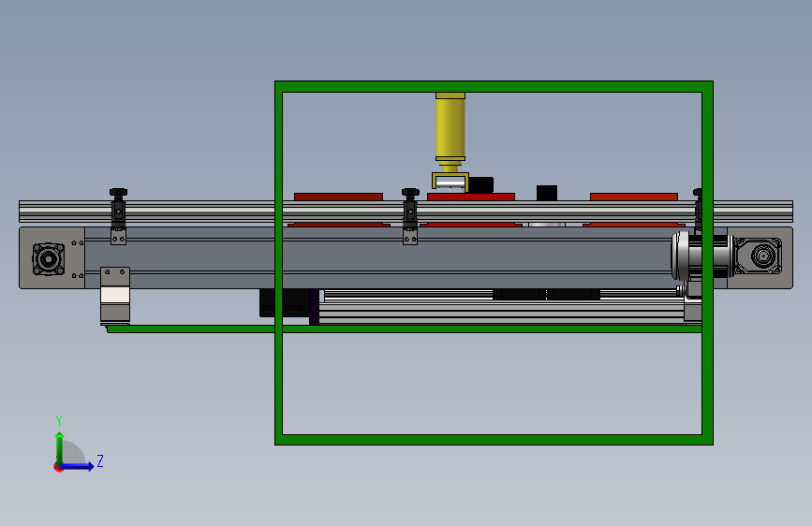Select the yellow U-shaped bracket below the cylinder
The image size is (812, 526).
(x=450, y=182)
